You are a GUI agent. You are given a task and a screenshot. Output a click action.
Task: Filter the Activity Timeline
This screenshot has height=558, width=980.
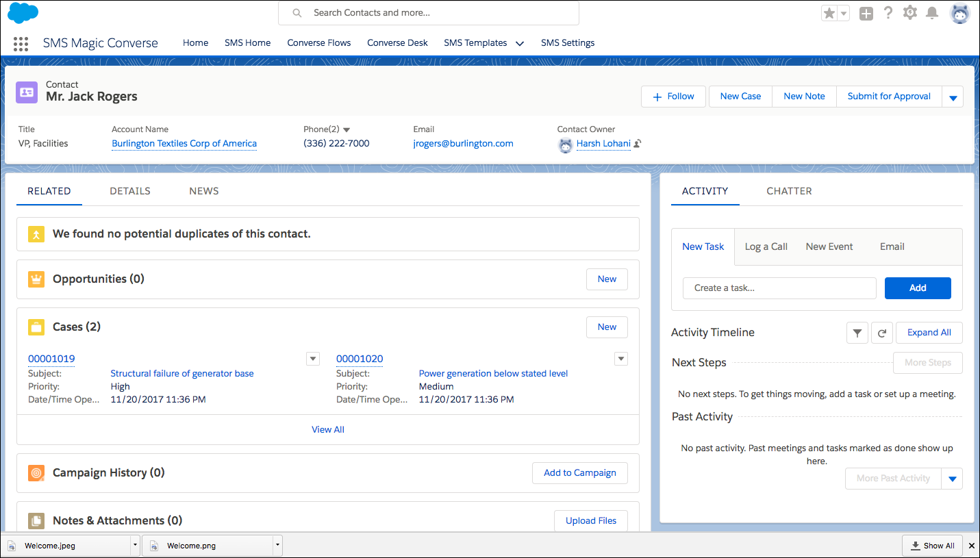(x=857, y=333)
